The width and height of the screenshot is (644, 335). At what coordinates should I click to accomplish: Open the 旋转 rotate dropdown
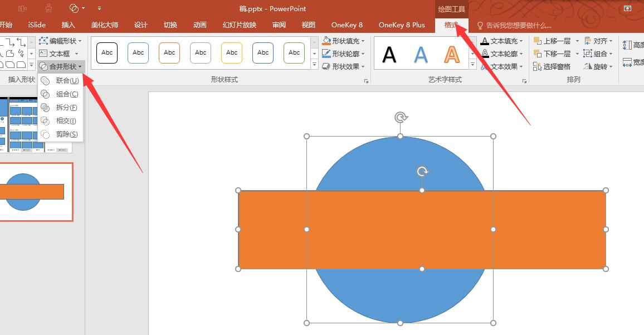598,66
